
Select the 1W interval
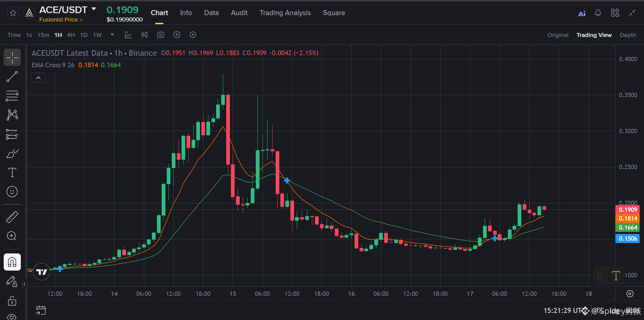97,35
